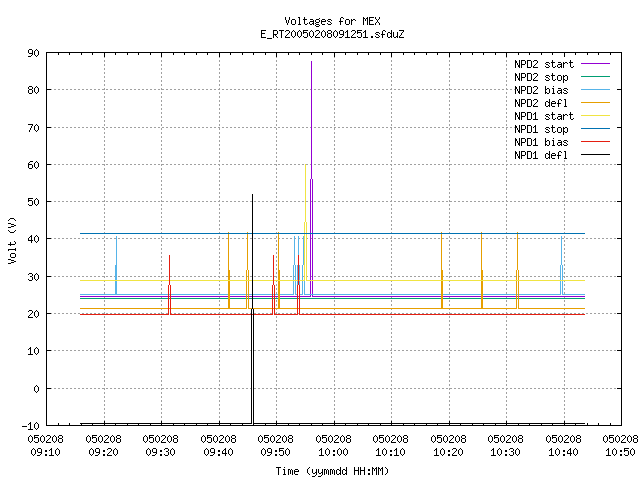Click the y-axis tick label 30

[33, 277]
